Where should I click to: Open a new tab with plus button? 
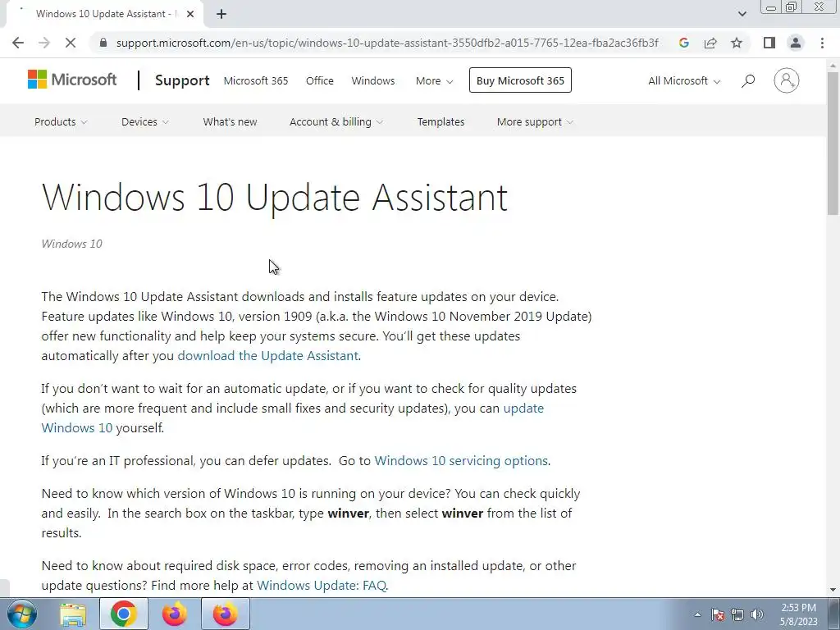pyautogui.click(x=221, y=15)
